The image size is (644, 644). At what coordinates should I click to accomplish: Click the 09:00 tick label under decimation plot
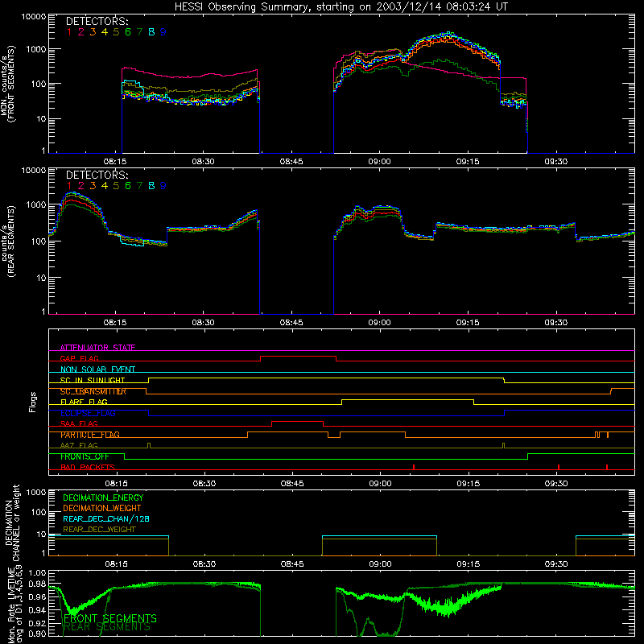click(x=380, y=564)
